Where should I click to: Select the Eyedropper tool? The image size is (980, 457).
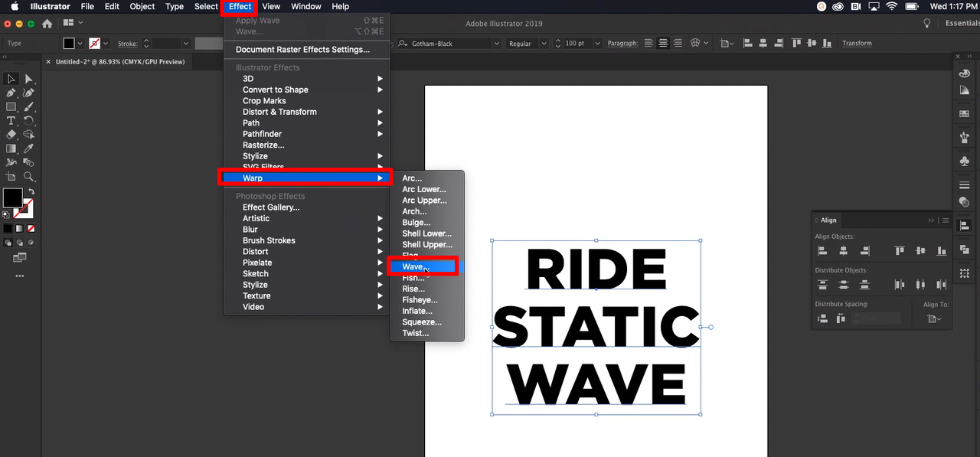pos(28,149)
